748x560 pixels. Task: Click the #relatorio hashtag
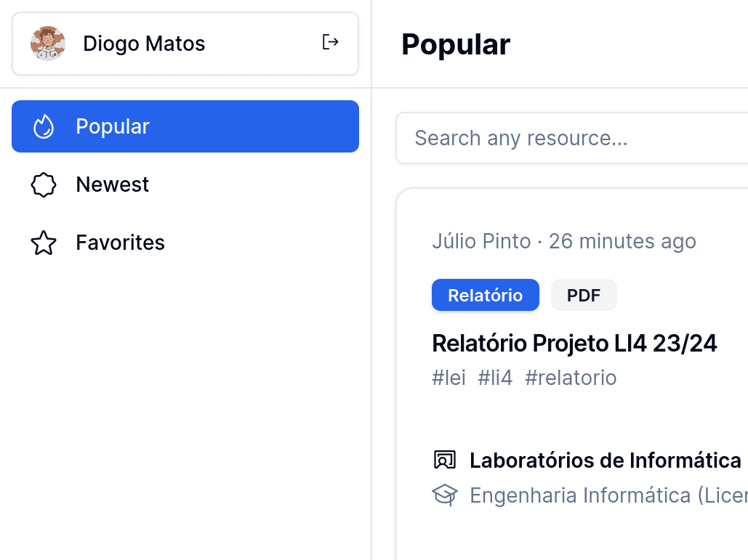point(571,378)
